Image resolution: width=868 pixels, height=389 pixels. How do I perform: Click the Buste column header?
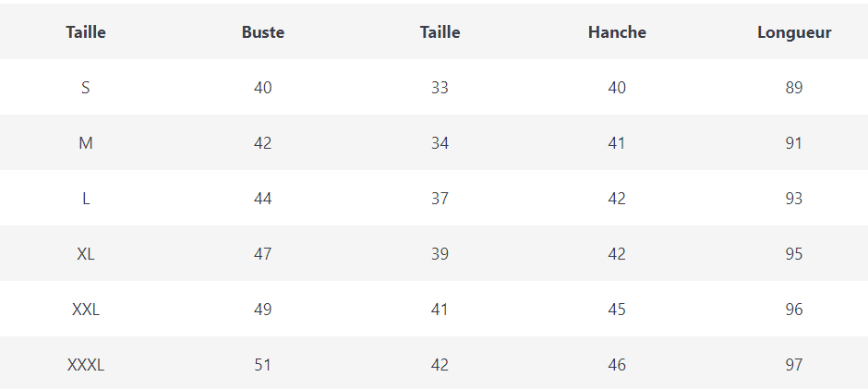tap(263, 32)
